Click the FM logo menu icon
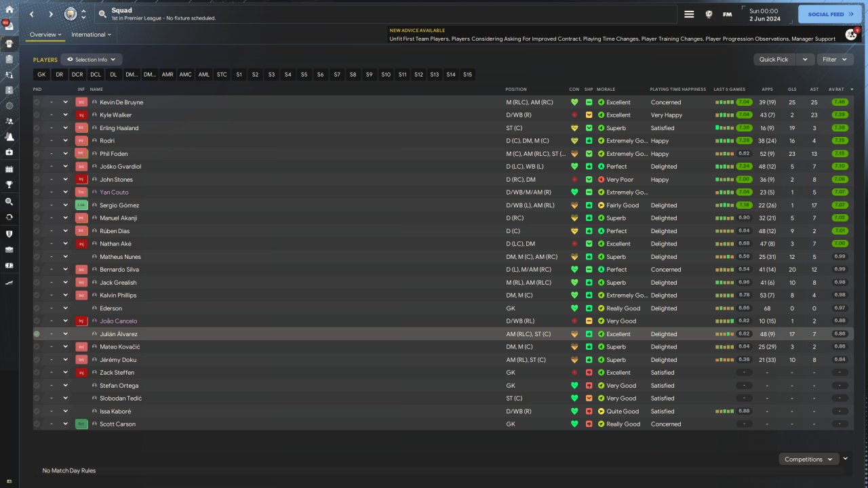The width and height of the screenshot is (868, 488). click(x=728, y=14)
